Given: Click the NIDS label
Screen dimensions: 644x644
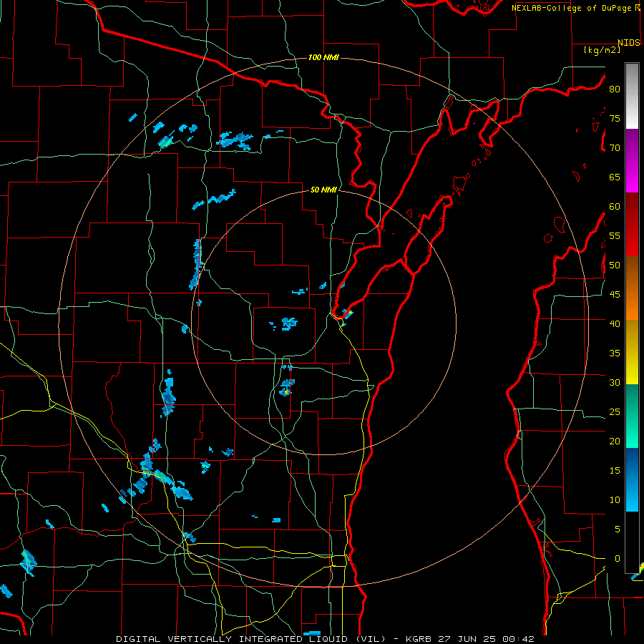Looking at the screenshot, I should tap(628, 43).
